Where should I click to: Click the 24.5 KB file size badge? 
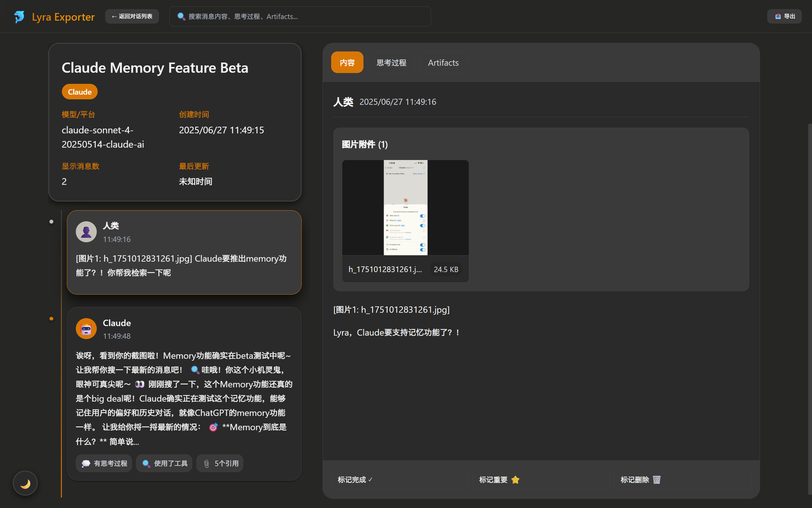[x=446, y=270]
